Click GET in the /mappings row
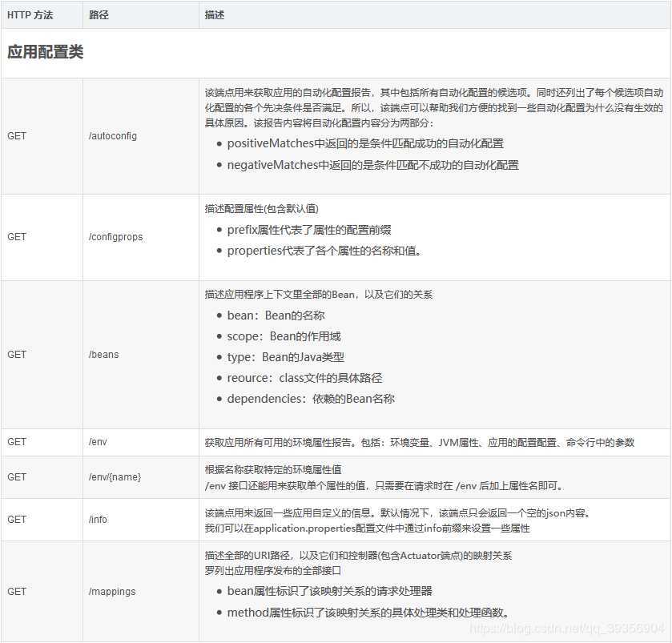Screen dimensions: 672x643 coord(17,592)
